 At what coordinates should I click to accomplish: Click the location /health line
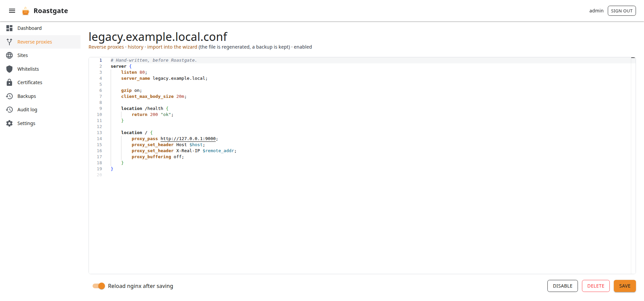[x=145, y=109]
